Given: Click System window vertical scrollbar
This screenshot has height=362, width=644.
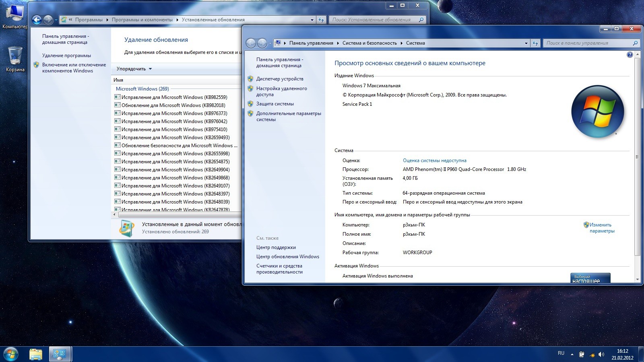Looking at the screenshot, I should (637, 157).
